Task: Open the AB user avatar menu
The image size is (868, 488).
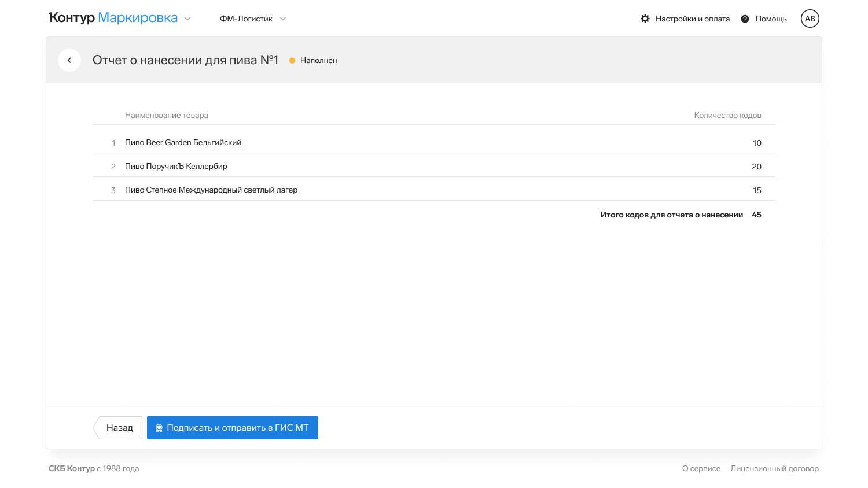Action: [810, 19]
